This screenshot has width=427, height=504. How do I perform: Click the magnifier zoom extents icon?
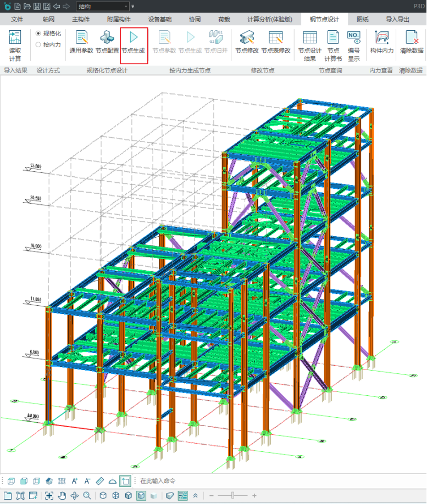tap(87, 496)
